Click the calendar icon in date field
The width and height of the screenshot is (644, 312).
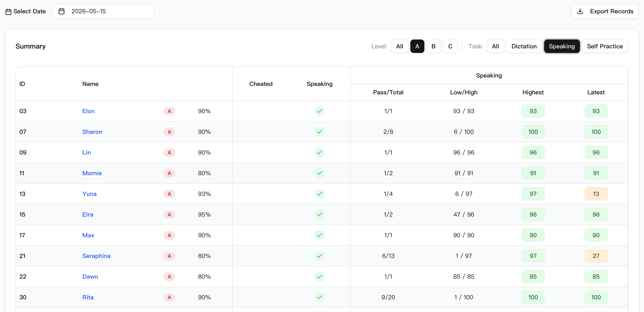click(x=62, y=11)
